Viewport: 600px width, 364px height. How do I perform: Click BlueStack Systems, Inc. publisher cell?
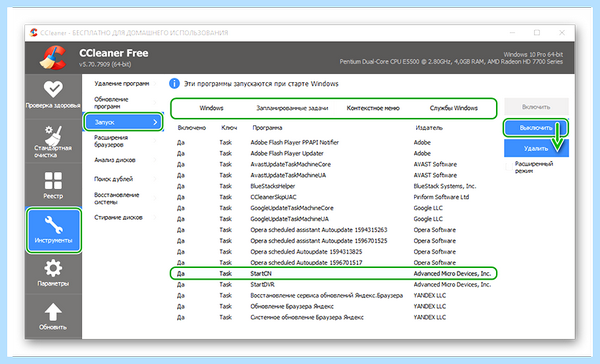coord(445,186)
